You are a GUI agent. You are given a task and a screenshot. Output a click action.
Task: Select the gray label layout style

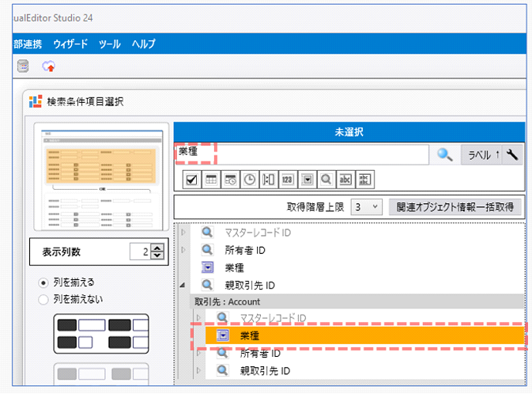(101, 374)
